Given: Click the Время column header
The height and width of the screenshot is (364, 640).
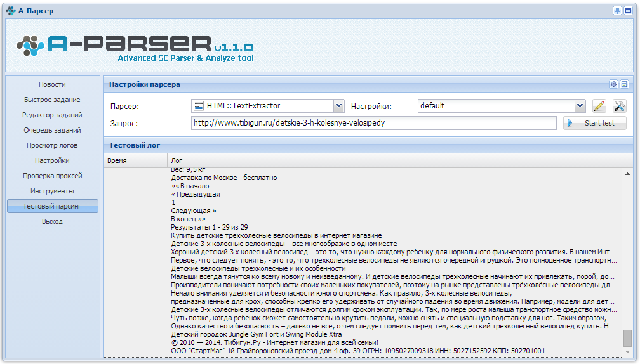Looking at the screenshot, I should [x=135, y=160].
